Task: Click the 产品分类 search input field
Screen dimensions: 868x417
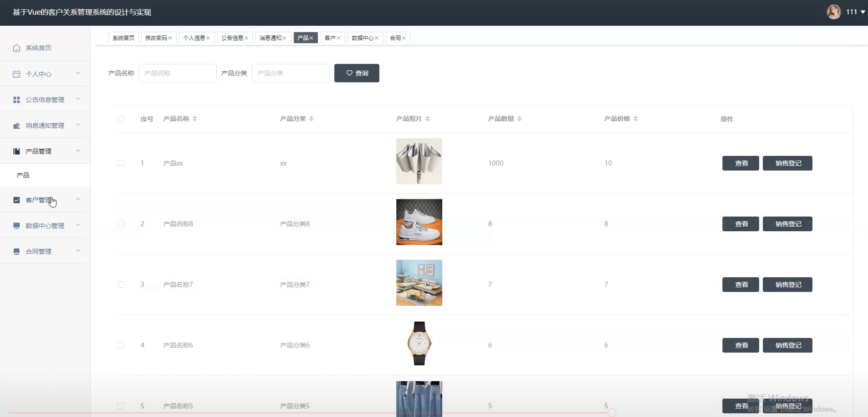Action: click(x=291, y=73)
